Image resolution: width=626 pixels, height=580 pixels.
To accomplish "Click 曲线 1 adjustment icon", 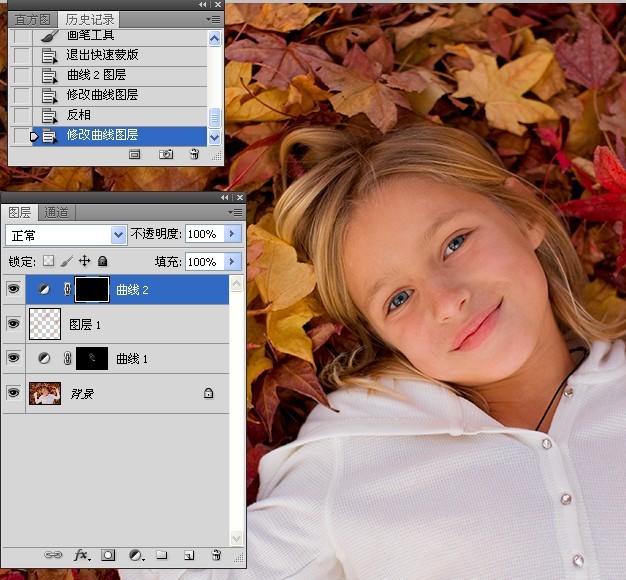I will (x=44, y=358).
